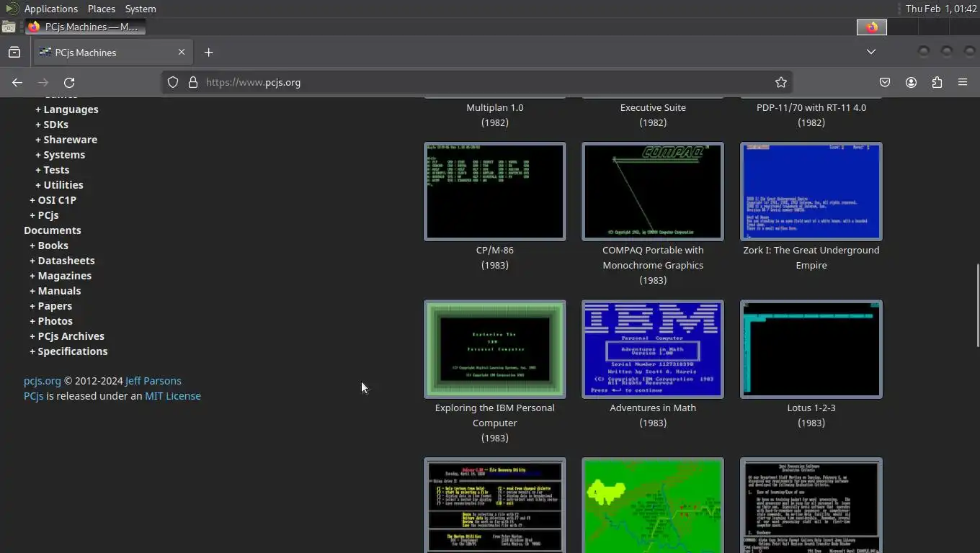Open the pcjs.org footer link
This screenshot has height=553, width=980.
43,381
